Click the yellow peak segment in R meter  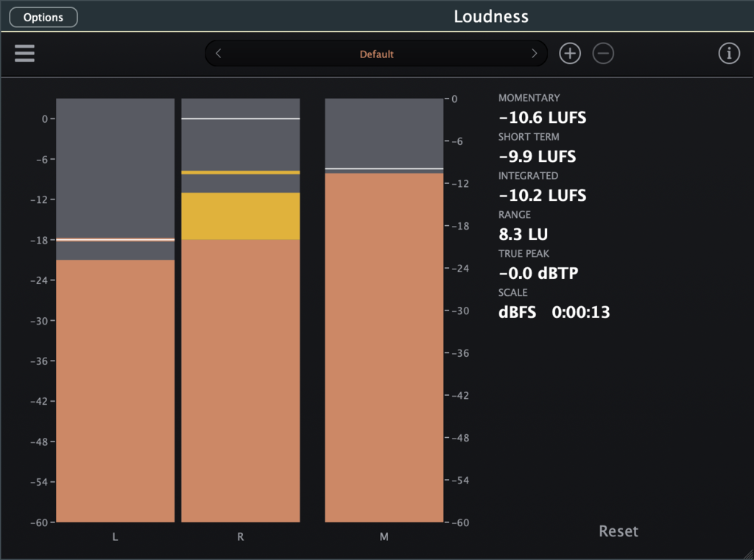point(241,216)
